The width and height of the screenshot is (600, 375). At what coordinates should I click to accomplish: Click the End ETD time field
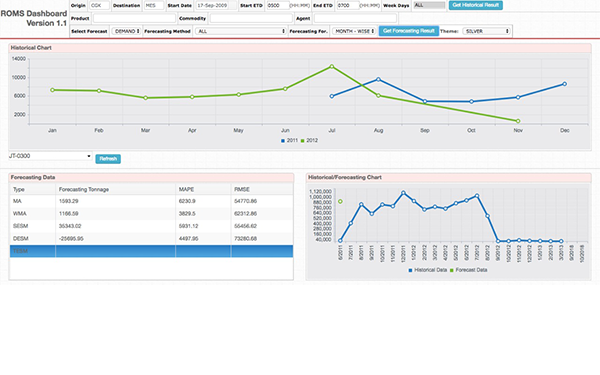tap(347, 5)
